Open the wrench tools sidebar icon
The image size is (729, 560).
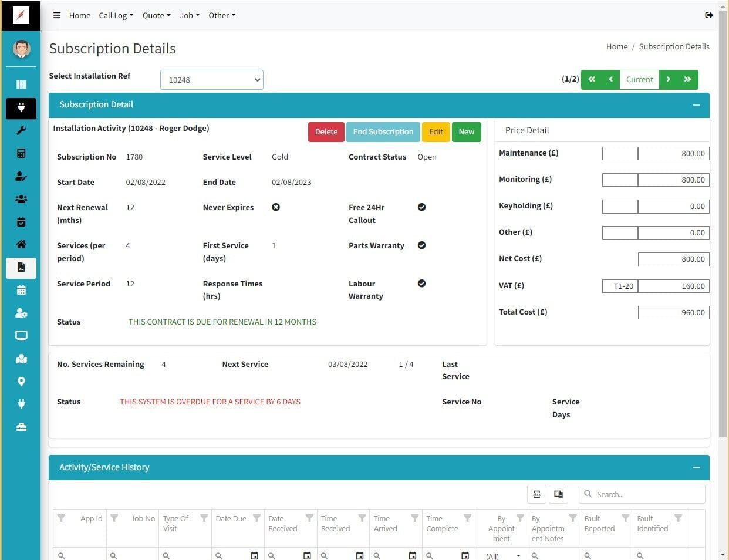tap(21, 130)
